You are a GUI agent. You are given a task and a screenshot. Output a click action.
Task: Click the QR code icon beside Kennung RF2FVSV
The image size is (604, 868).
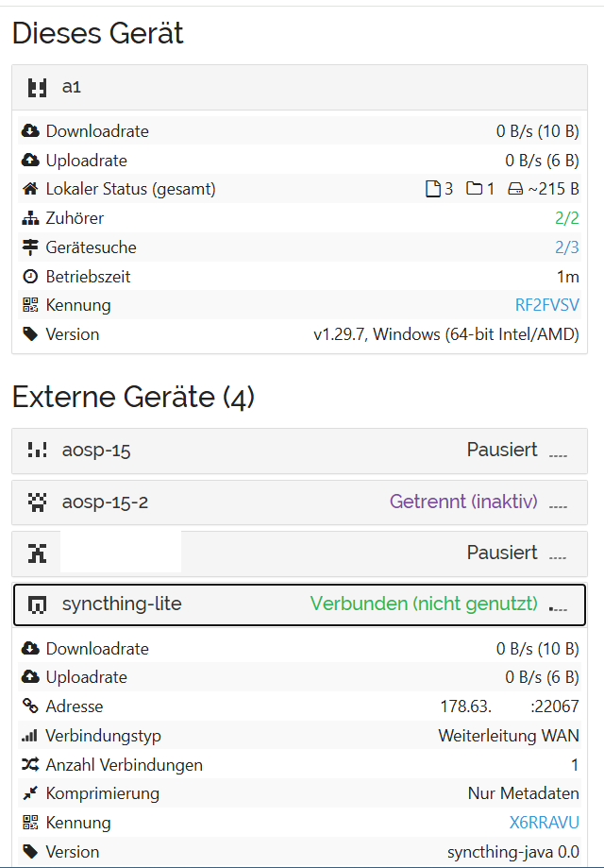click(x=30, y=305)
